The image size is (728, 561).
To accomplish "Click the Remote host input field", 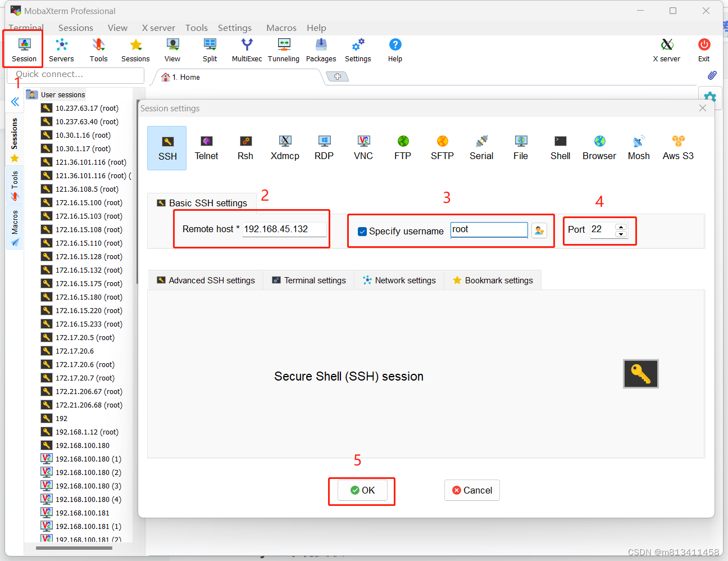I will pyautogui.click(x=284, y=229).
